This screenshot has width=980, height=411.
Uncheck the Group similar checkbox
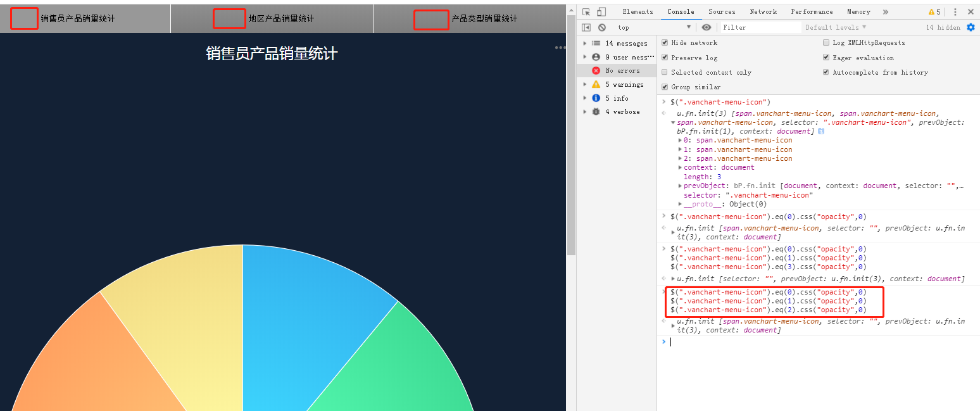pos(665,87)
